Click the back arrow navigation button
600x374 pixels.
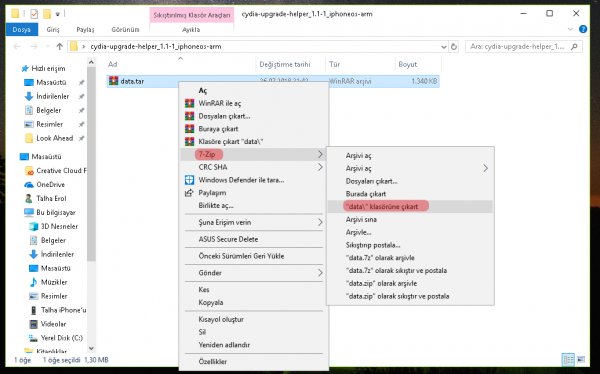click(17, 47)
